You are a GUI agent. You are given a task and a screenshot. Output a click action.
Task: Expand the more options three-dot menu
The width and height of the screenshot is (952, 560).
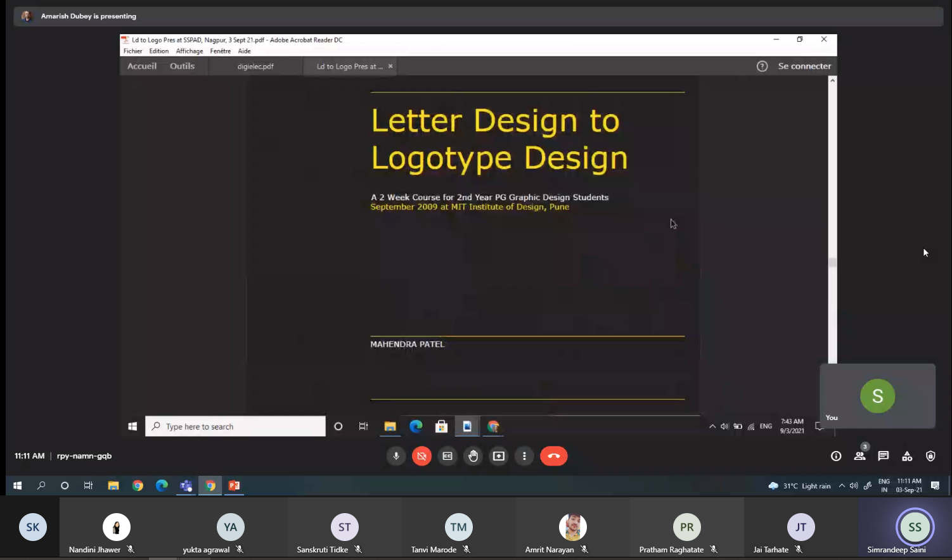tap(524, 456)
